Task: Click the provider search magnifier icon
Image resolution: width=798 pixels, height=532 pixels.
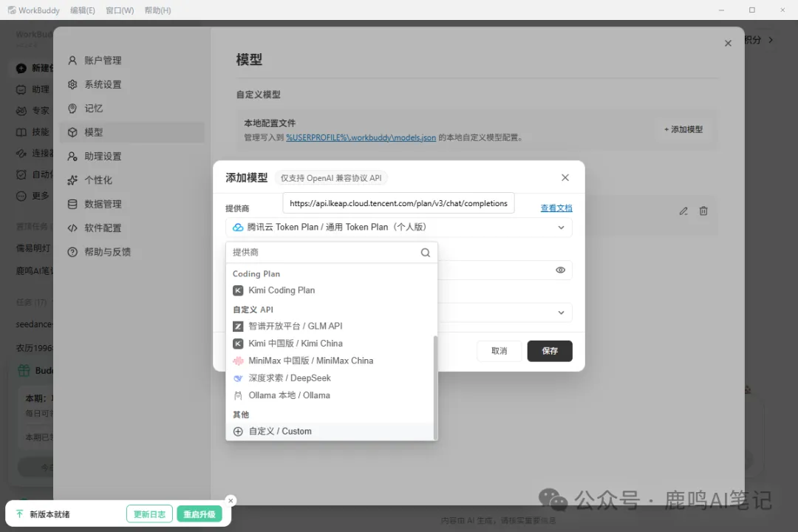Action: click(x=426, y=253)
